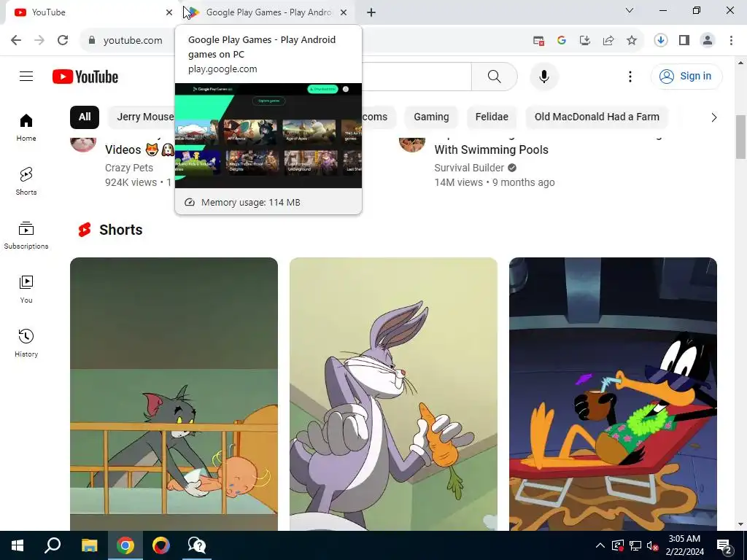The height and width of the screenshot is (560, 747).
Task: Close the Google Play Games tab
Action: pyautogui.click(x=344, y=12)
